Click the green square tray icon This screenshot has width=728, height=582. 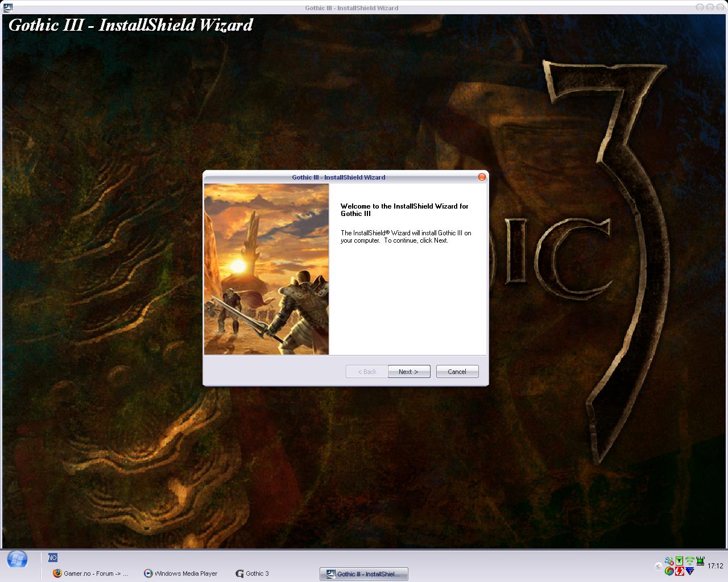679,561
